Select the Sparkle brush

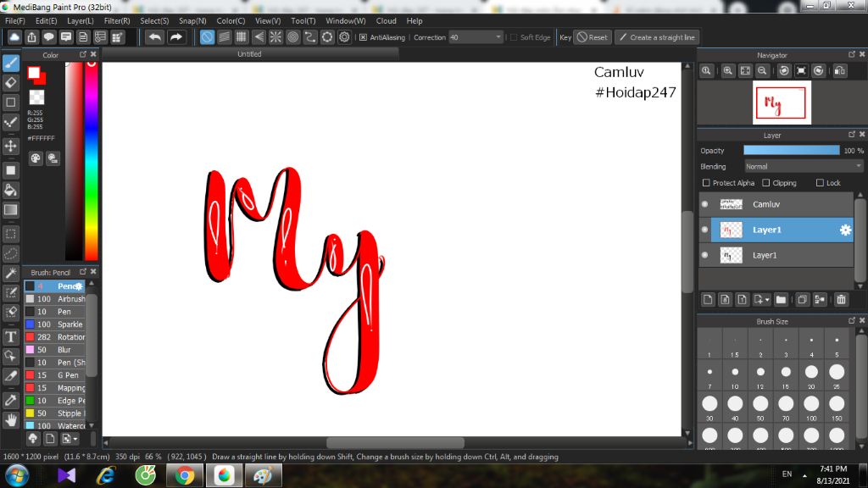pos(55,324)
